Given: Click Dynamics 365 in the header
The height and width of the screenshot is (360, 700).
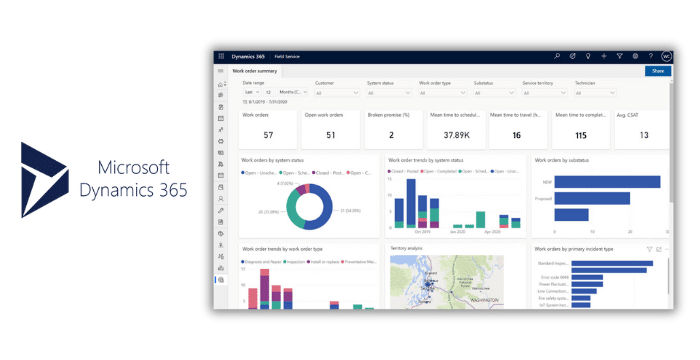Looking at the screenshot, I should click(x=248, y=57).
